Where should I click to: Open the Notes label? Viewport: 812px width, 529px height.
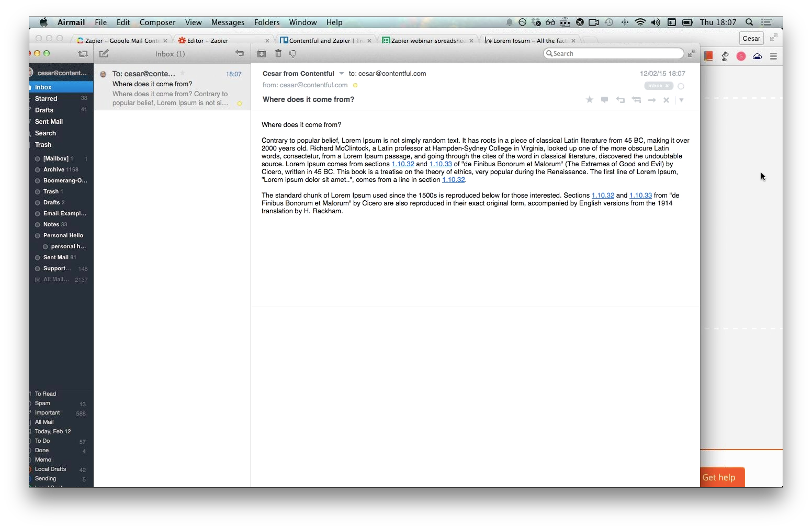61,224
